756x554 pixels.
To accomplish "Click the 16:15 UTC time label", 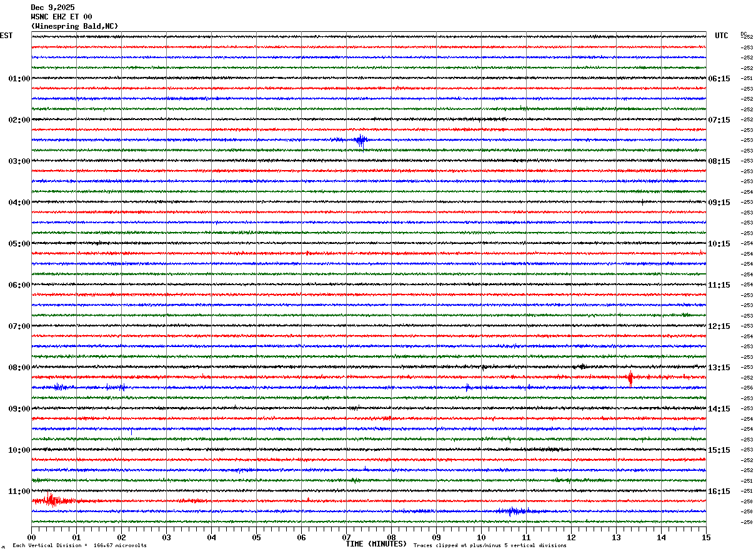I will coord(719,491).
